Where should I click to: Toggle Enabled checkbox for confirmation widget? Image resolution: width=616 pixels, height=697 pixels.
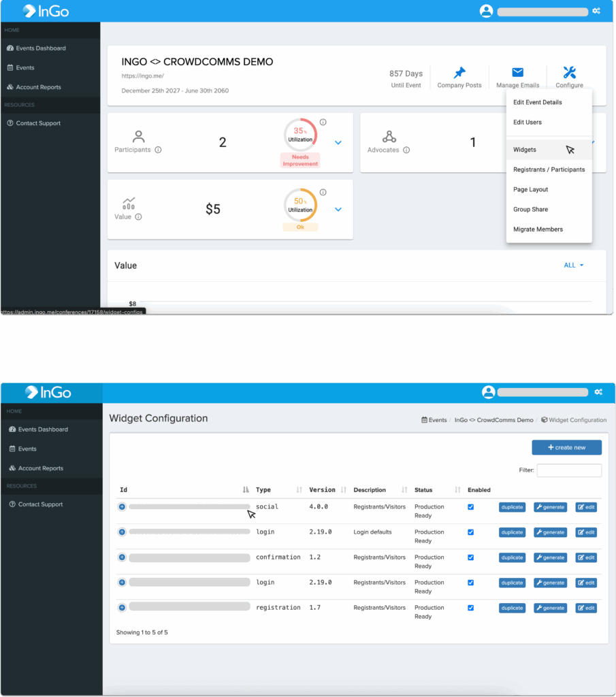470,557
